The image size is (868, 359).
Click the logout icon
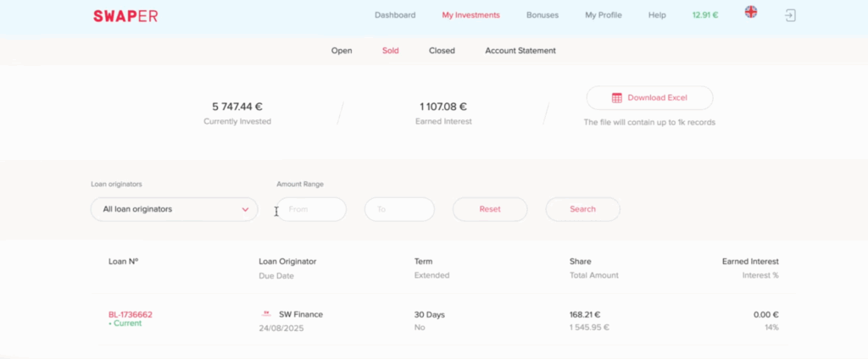(790, 15)
